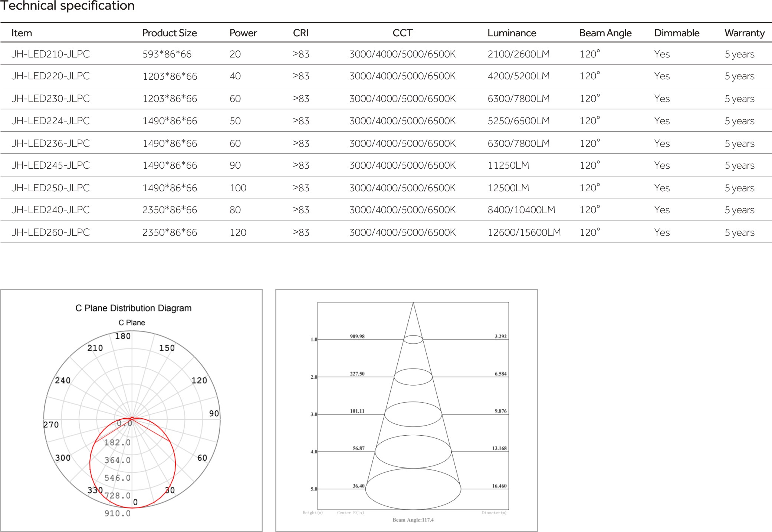Click the 'Power' column header
Screen dimensions: 772x532
[243, 33]
